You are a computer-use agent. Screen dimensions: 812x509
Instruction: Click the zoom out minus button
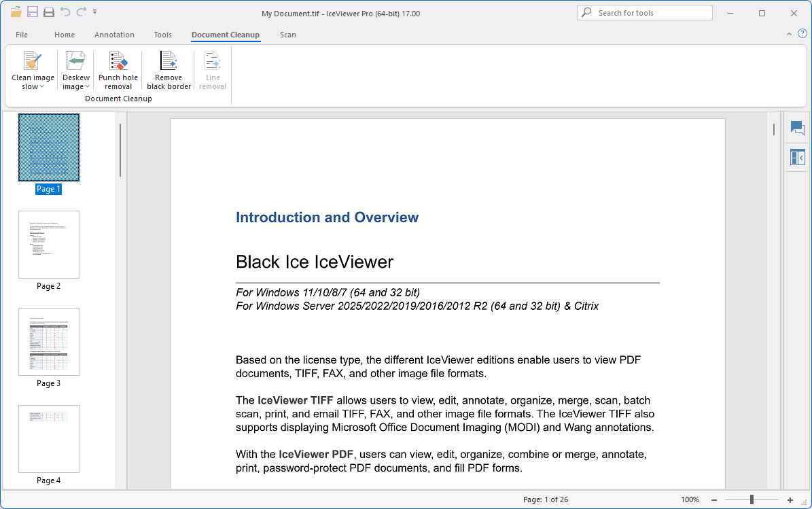point(714,499)
